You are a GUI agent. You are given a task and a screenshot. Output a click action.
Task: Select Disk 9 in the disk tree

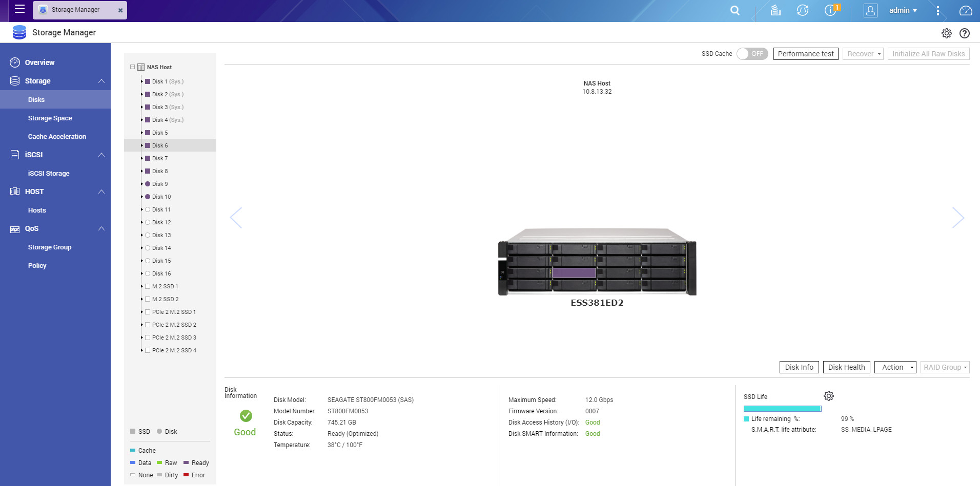(x=160, y=184)
